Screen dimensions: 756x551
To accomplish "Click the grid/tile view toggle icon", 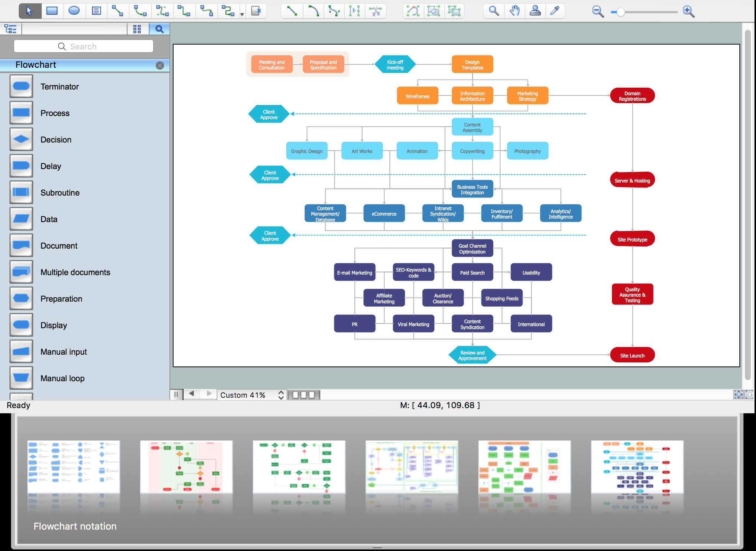I will 139,29.
